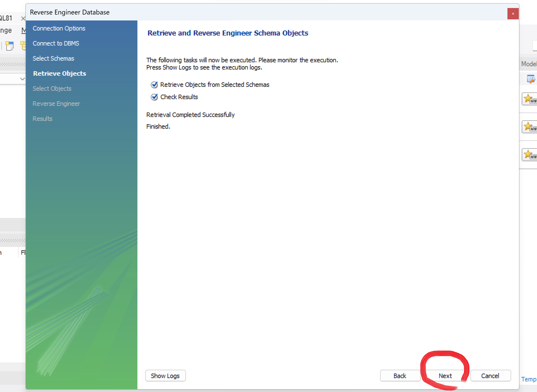The height and width of the screenshot is (392, 537).
Task: Close the QL81 tab with its X
Action: click(x=23, y=18)
